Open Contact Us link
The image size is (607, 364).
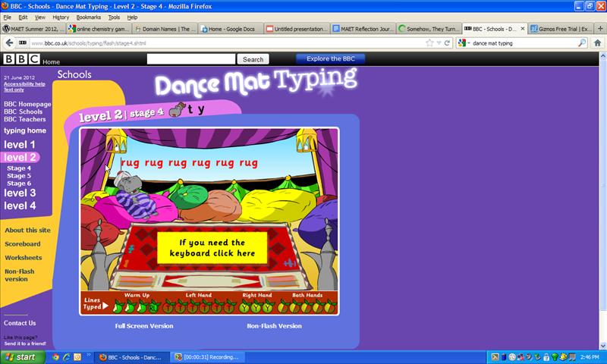click(x=20, y=322)
